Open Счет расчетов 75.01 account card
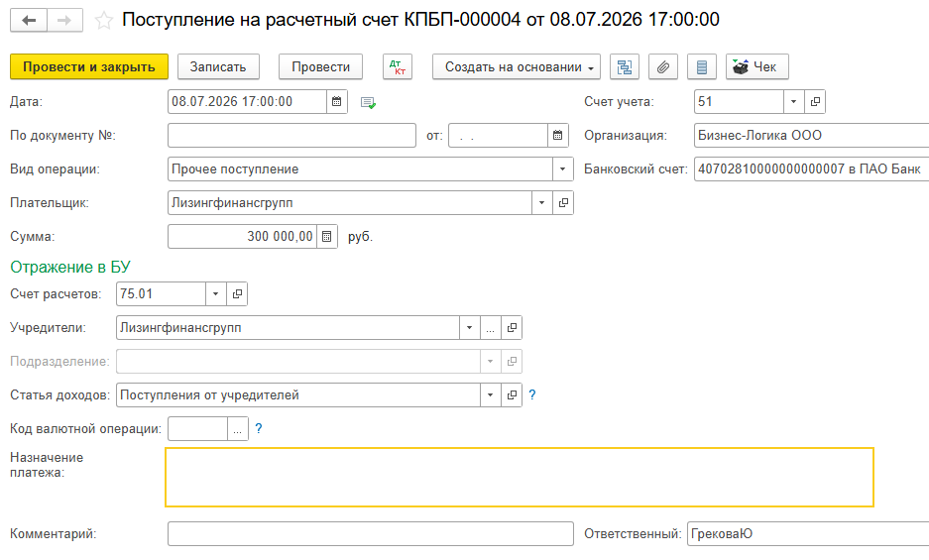Viewport: 929px width, 560px height. 237,294
